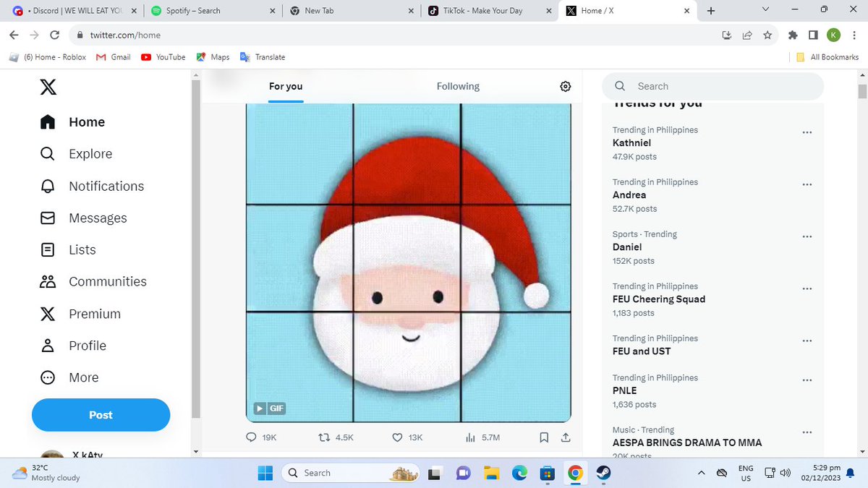
Task: Open File Explorer from the taskbar
Action: (x=492, y=473)
